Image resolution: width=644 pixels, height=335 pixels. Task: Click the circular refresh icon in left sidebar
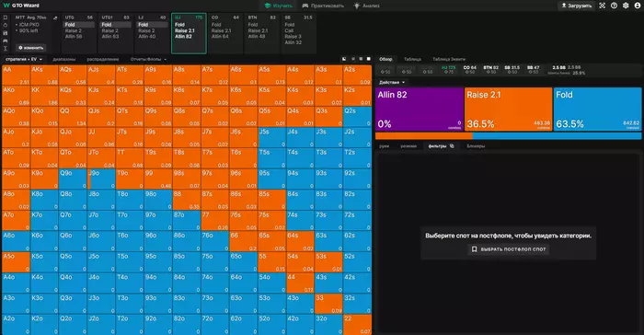click(6, 25)
